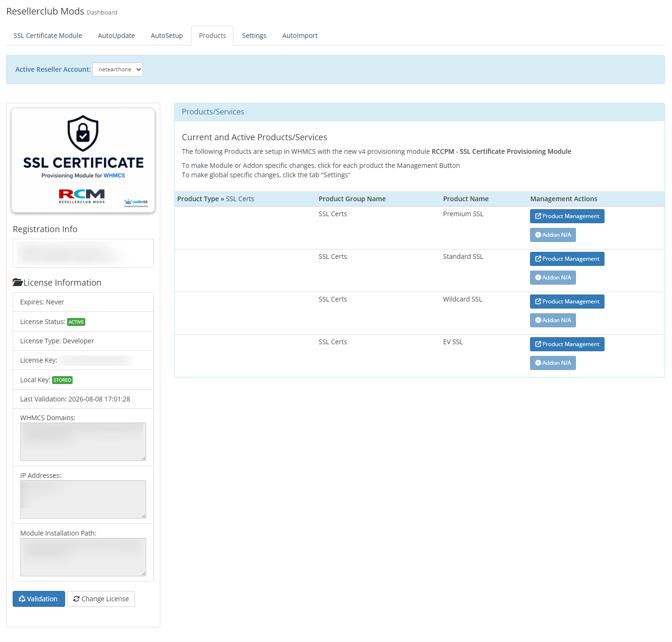Click the circle icon on EV SSL addon button
This screenshot has height=642, width=672.
pyautogui.click(x=538, y=363)
